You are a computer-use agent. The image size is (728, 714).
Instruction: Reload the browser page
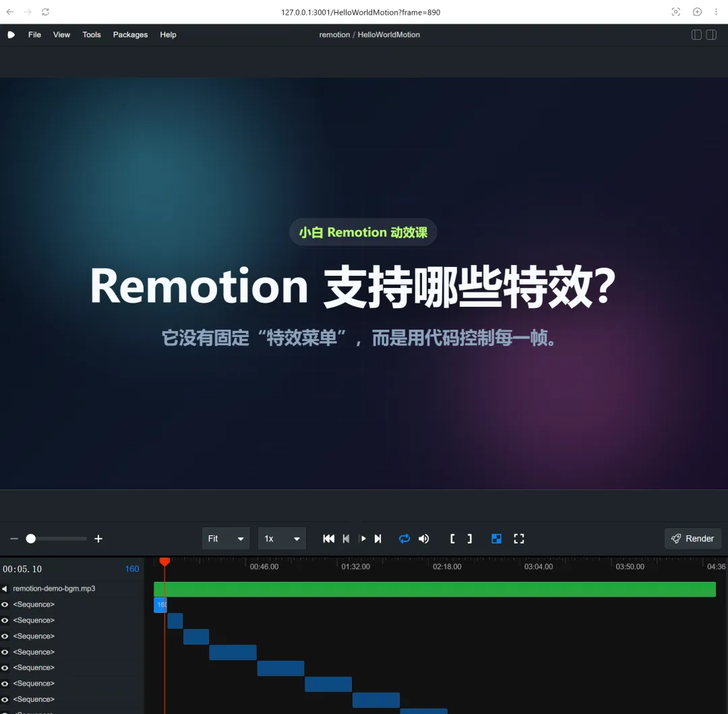point(46,12)
